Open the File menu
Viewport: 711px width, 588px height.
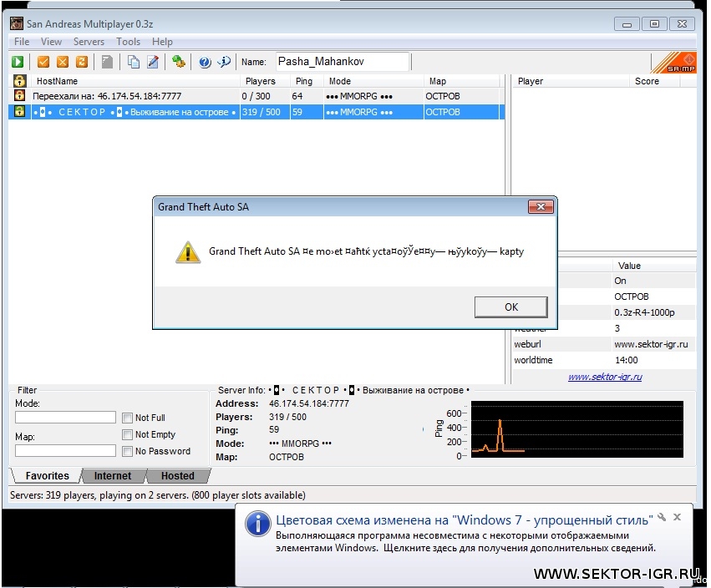pyautogui.click(x=22, y=42)
